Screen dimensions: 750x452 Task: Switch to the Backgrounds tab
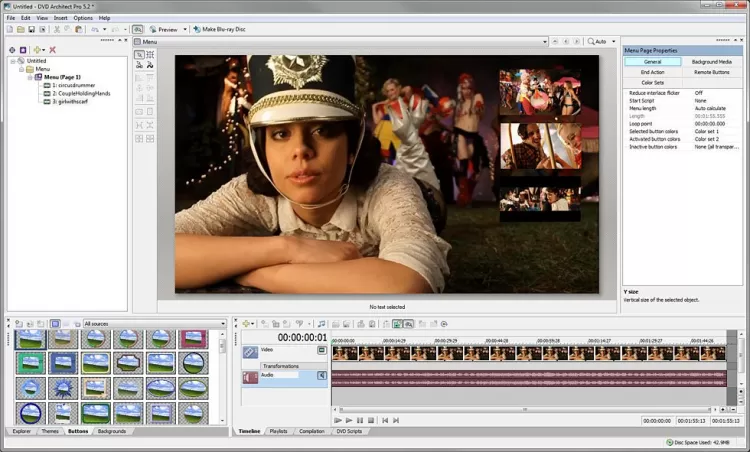coord(111,431)
